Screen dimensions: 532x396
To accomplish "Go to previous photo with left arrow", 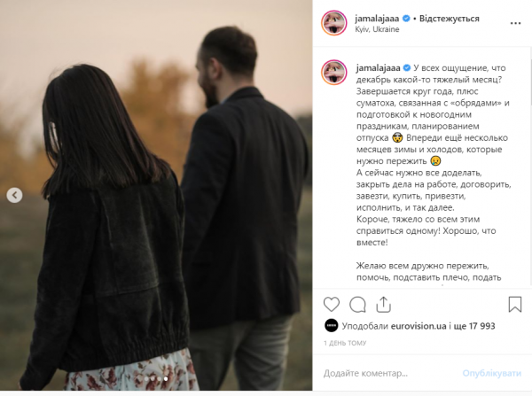I will tap(14, 195).
